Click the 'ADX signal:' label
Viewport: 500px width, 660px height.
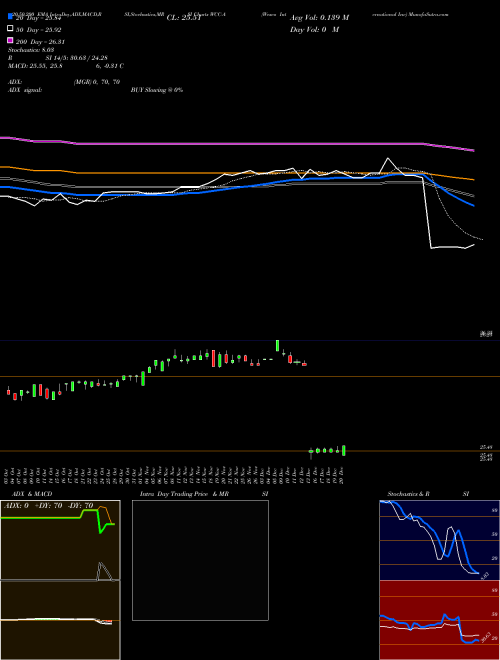point(24,90)
